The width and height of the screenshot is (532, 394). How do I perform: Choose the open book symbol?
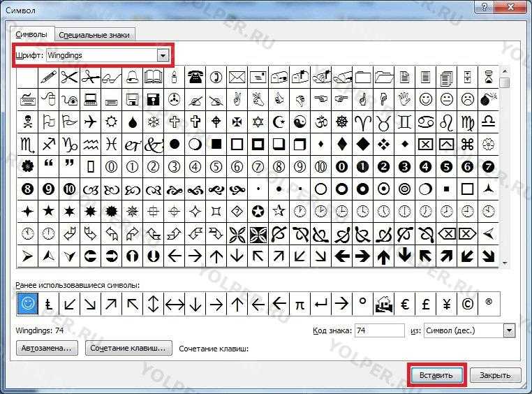click(x=153, y=77)
